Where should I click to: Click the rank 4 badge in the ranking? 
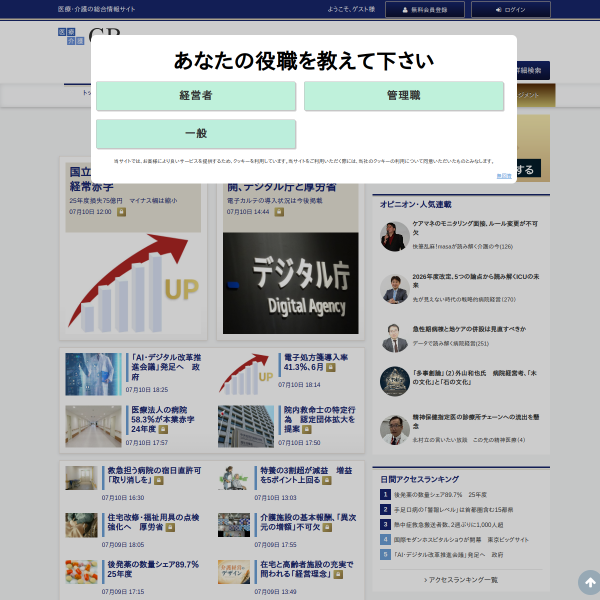(385, 540)
